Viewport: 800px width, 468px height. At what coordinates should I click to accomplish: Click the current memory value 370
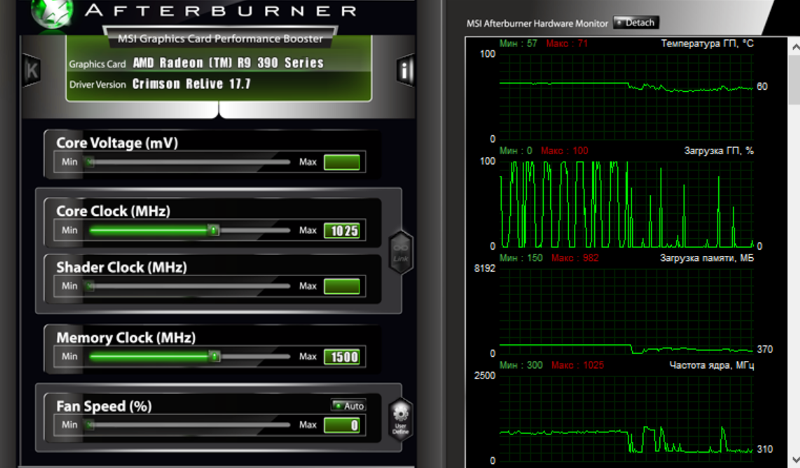click(x=765, y=350)
